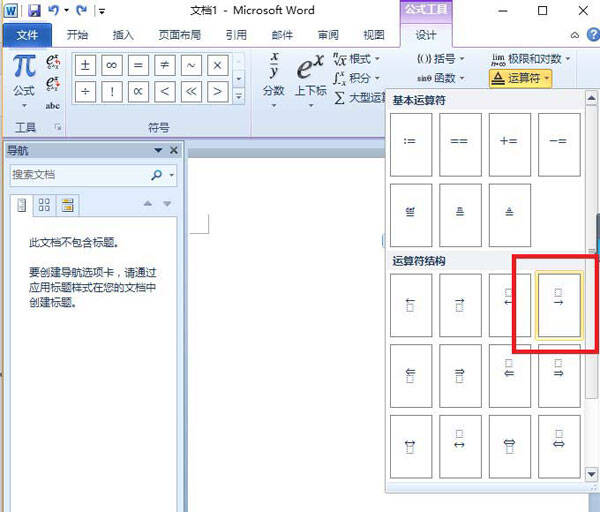This screenshot has height=512, width=600.
Task: Open search options arrow beside magnifier
Action: (172, 175)
